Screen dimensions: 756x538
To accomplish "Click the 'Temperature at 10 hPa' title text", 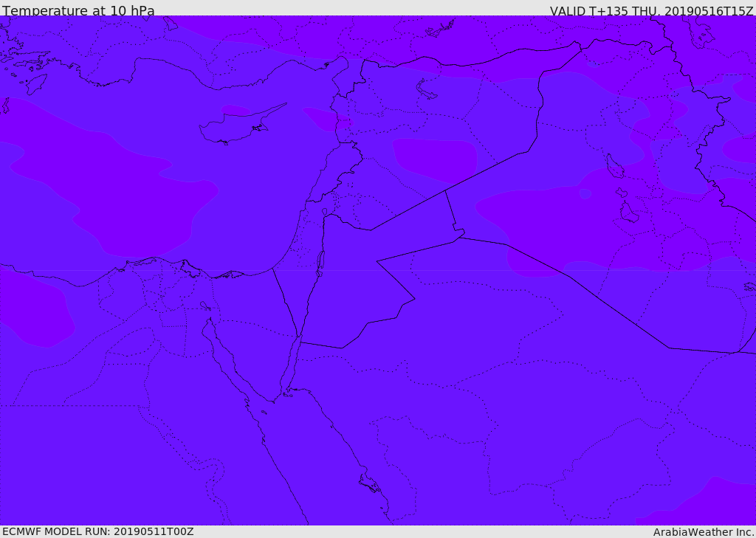I will point(78,10).
